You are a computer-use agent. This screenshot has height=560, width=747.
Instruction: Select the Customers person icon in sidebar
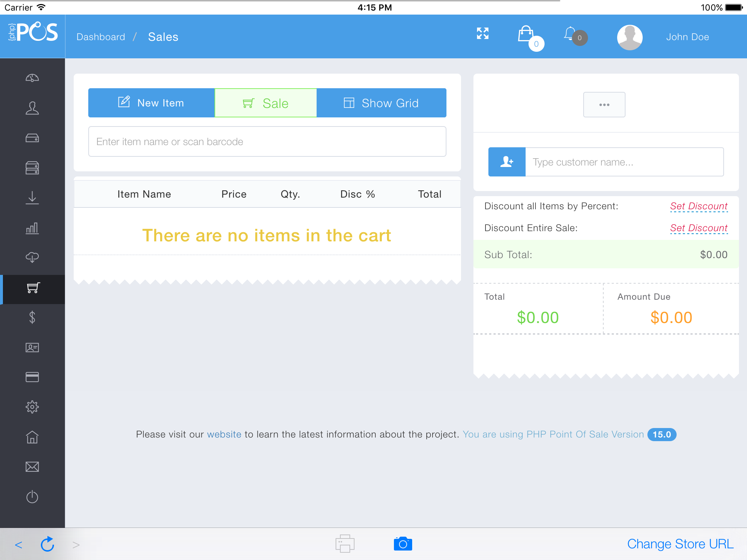(x=32, y=108)
